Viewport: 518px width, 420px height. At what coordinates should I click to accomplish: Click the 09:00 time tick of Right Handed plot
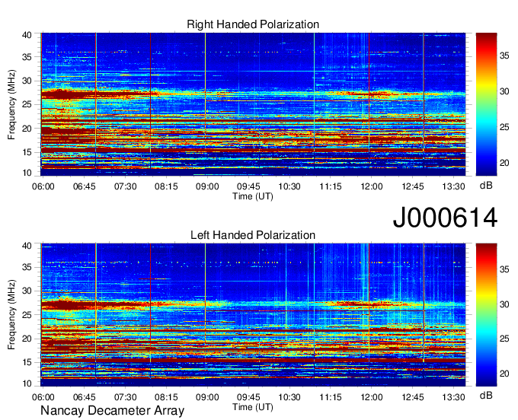pyautogui.click(x=207, y=186)
